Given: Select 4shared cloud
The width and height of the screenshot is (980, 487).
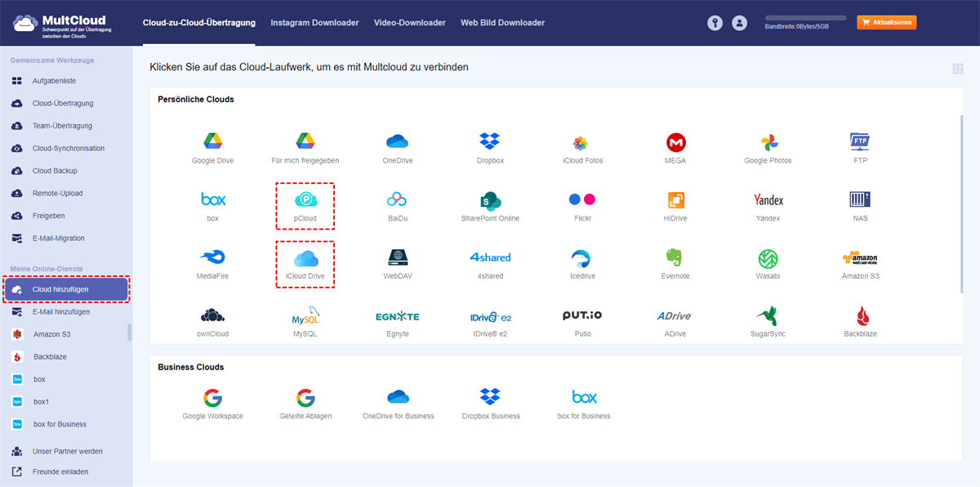Looking at the screenshot, I should coord(490,257).
